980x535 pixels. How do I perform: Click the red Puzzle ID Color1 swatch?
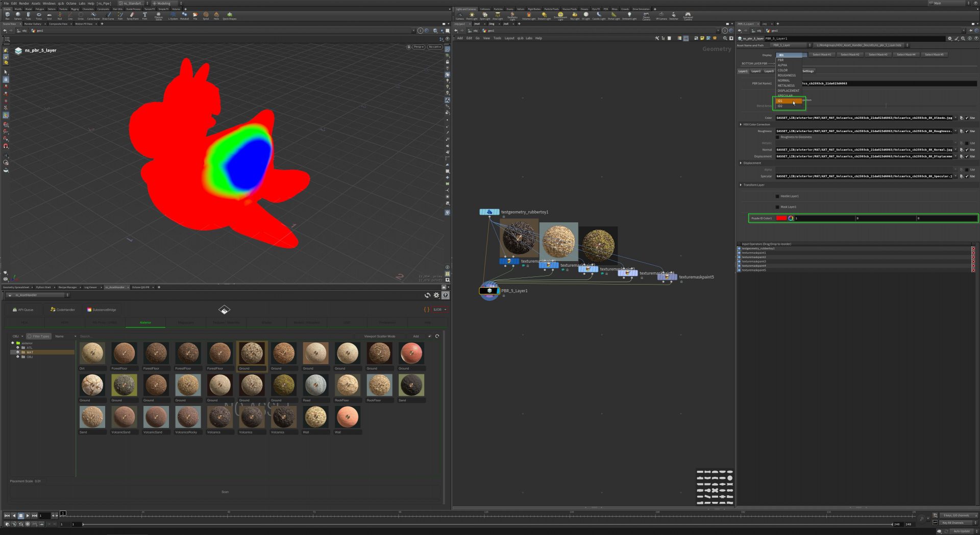click(x=781, y=218)
